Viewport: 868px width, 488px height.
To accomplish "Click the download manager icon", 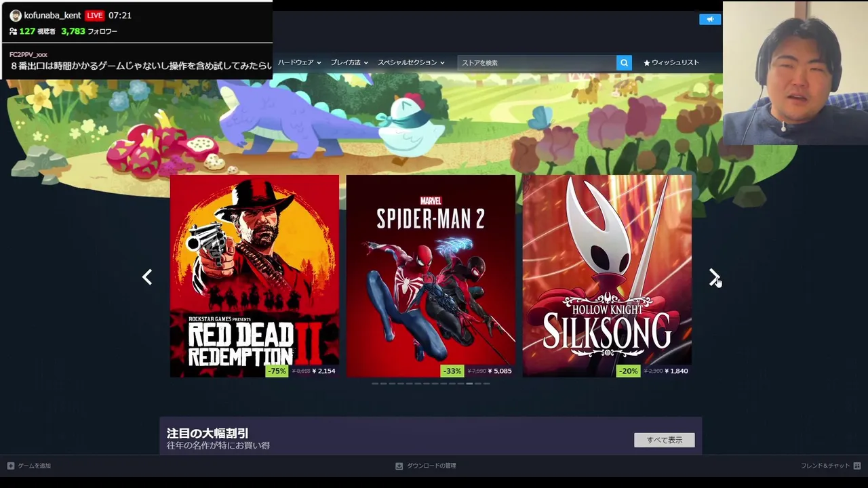I will [399, 466].
